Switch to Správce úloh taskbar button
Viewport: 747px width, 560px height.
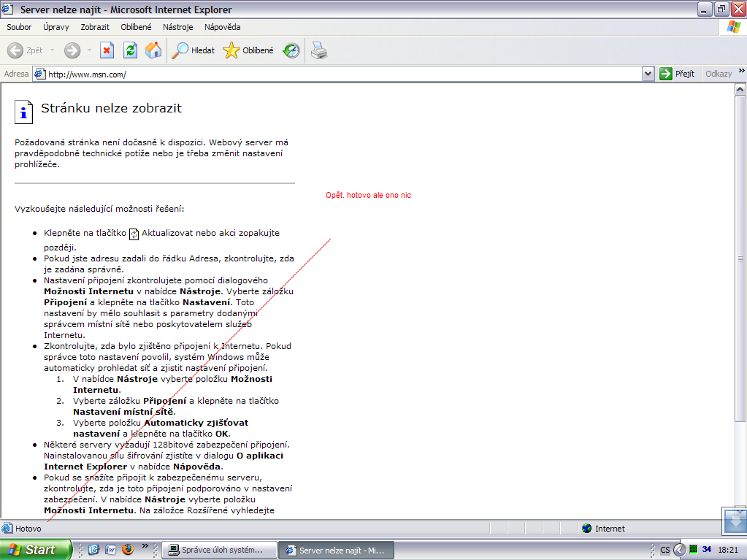(x=220, y=550)
